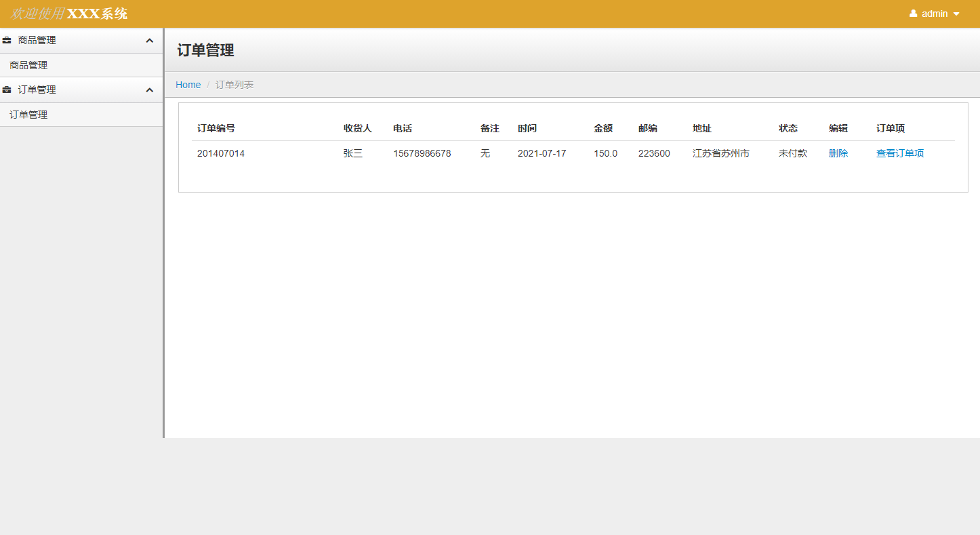Select order number 201407014 cell
Viewport: 980px width, 535px height.
221,154
